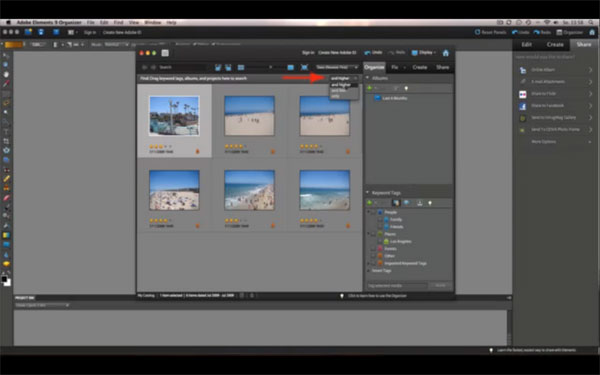Tick the Friends keyword tag checkbox
This screenshot has height=375, width=600.
[380, 227]
